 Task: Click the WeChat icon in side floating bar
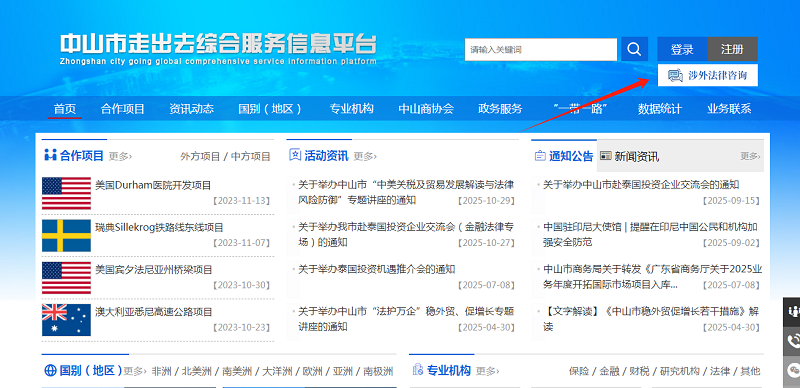tap(793, 370)
